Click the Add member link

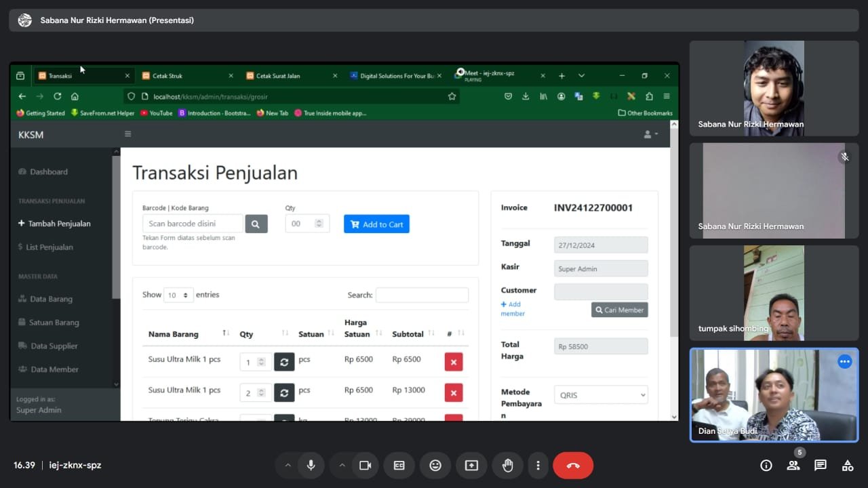point(511,309)
